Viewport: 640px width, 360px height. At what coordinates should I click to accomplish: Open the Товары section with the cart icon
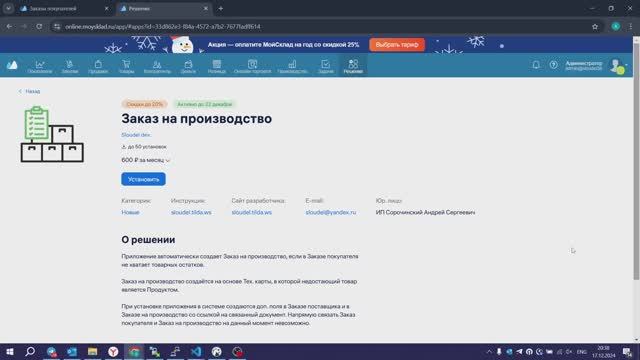point(126,67)
